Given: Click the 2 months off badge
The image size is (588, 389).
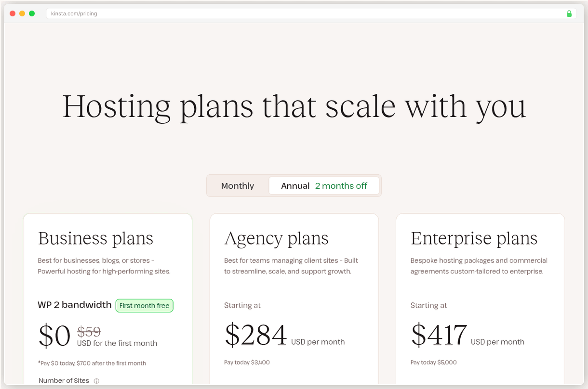Looking at the screenshot, I should (341, 185).
